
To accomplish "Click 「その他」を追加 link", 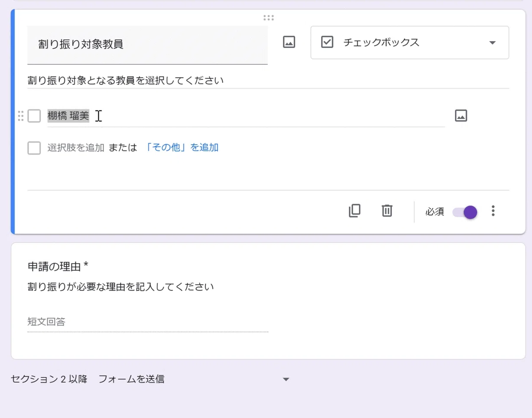I will (x=181, y=148).
